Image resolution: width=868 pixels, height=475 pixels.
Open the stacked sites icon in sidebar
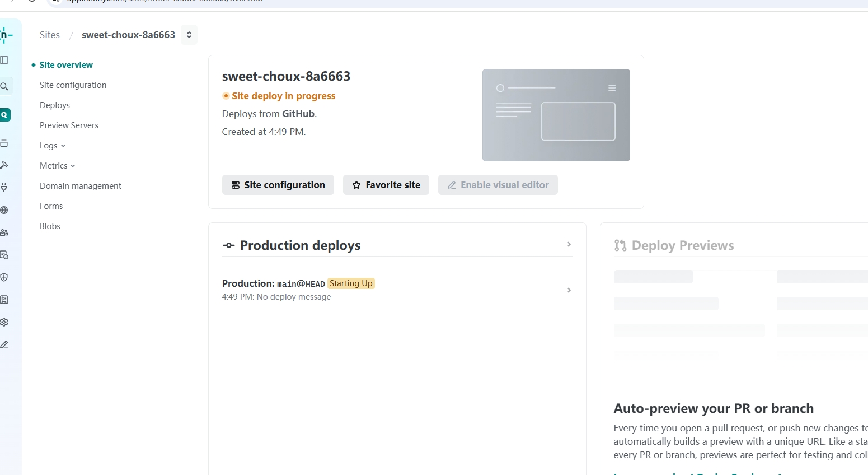[4, 143]
